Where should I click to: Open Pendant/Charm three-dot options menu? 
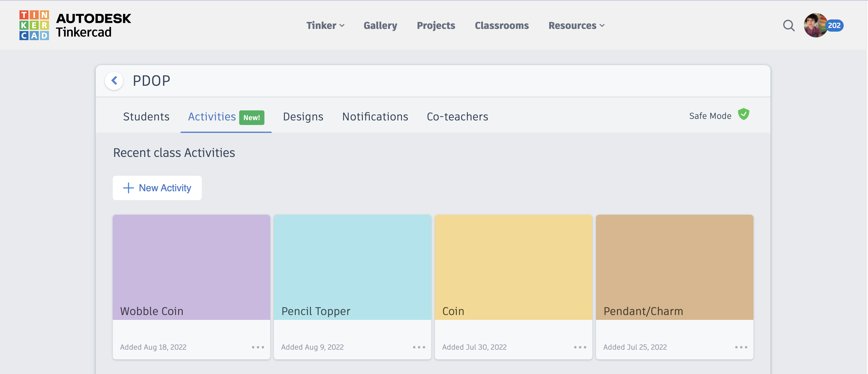pyautogui.click(x=741, y=347)
